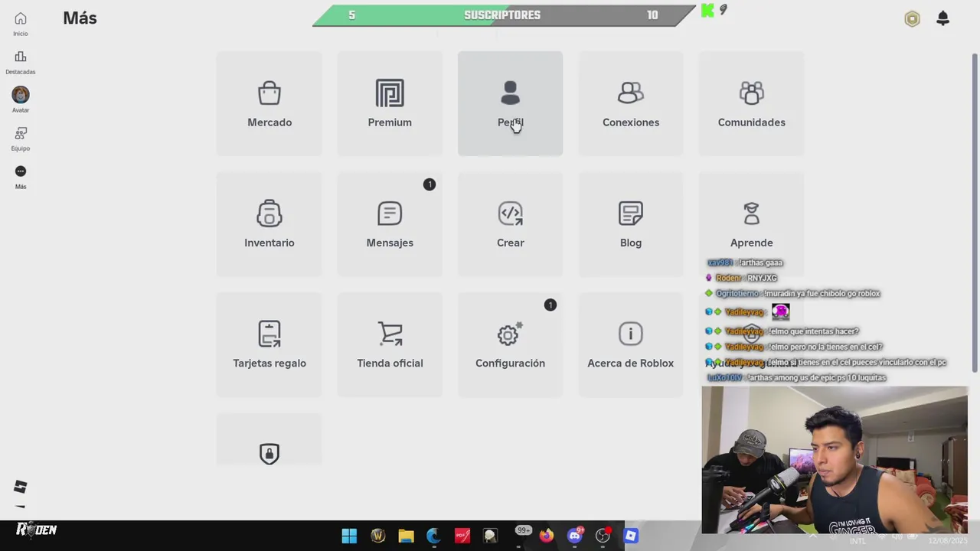Open the Roblox app on taskbar

631,536
